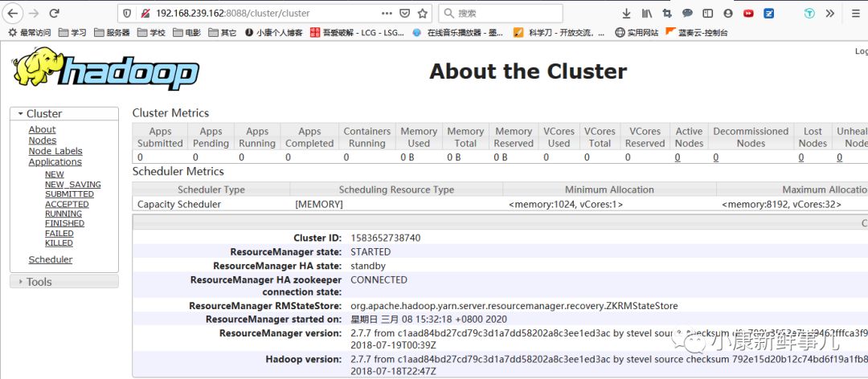Toggle the sidebar panel icon

pyautogui.click(x=707, y=14)
